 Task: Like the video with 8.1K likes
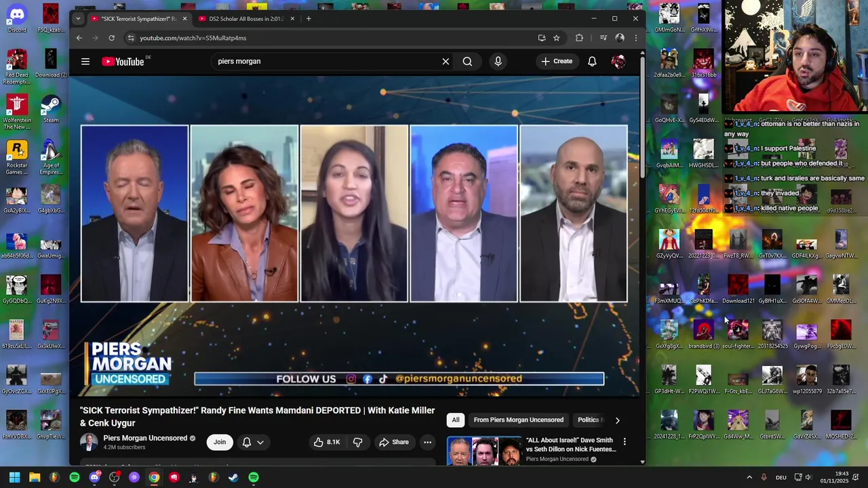pos(327,443)
